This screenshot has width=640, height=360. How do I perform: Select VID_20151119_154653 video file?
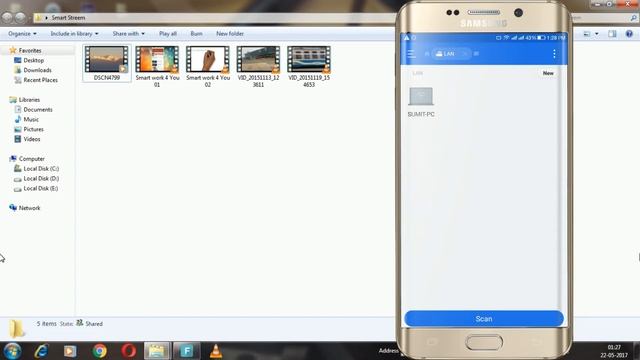click(309, 67)
